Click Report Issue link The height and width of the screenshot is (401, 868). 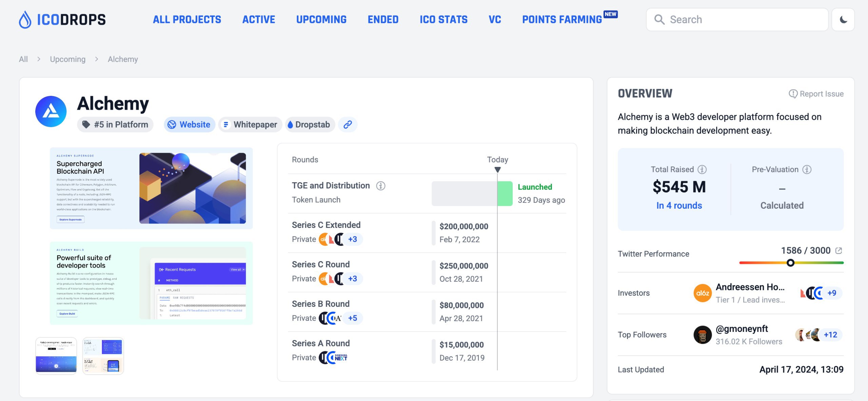tap(816, 94)
